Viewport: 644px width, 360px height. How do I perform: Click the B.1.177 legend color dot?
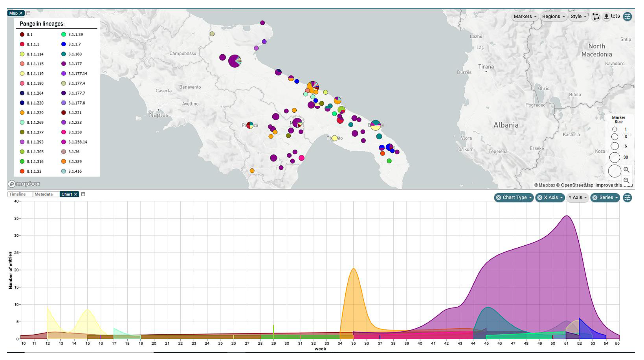64,64
